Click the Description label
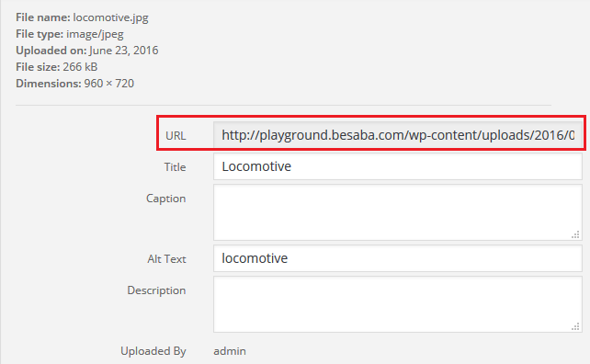 [x=156, y=290]
